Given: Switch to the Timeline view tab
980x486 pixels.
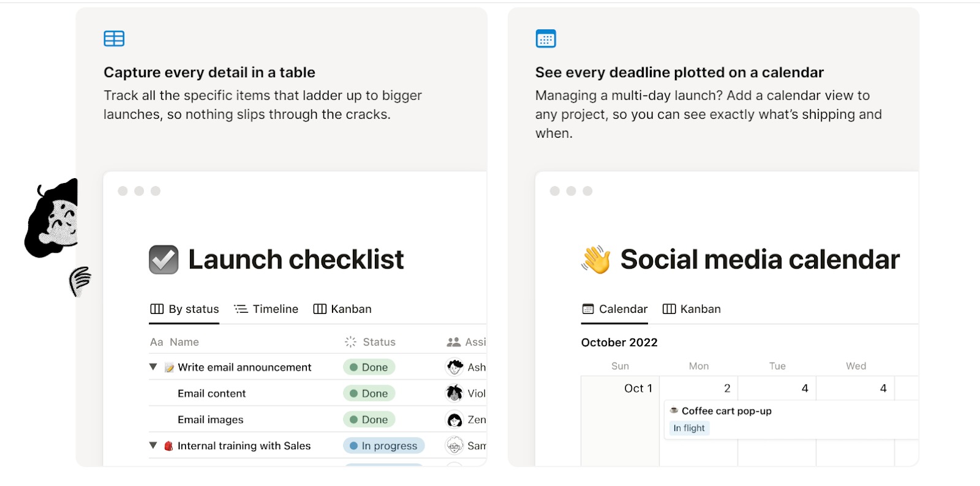Looking at the screenshot, I should (x=266, y=309).
